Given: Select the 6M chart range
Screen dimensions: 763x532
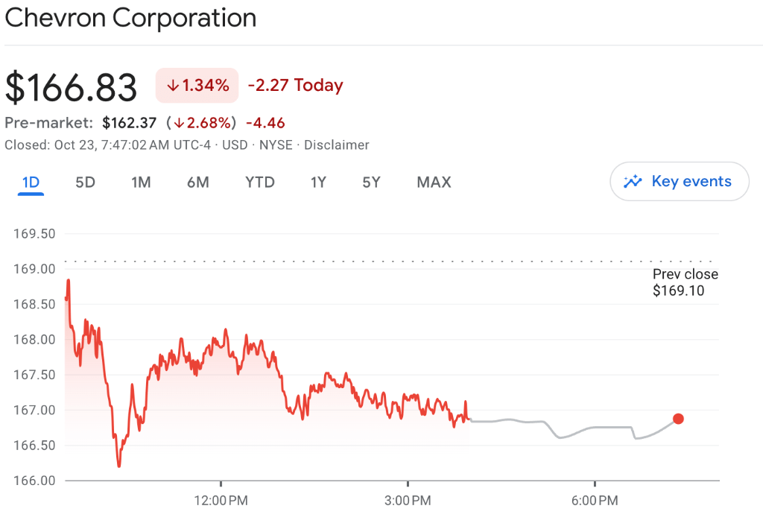Looking at the screenshot, I should 197,183.
